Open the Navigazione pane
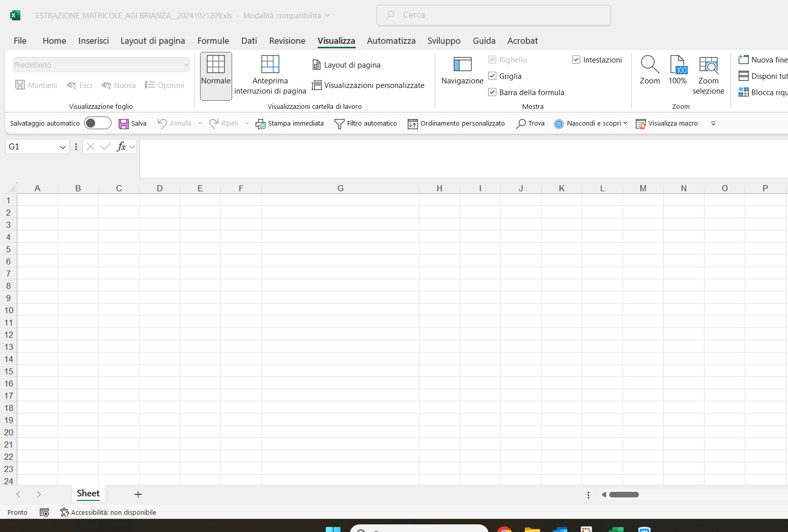788x532 pixels. (462, 65)
